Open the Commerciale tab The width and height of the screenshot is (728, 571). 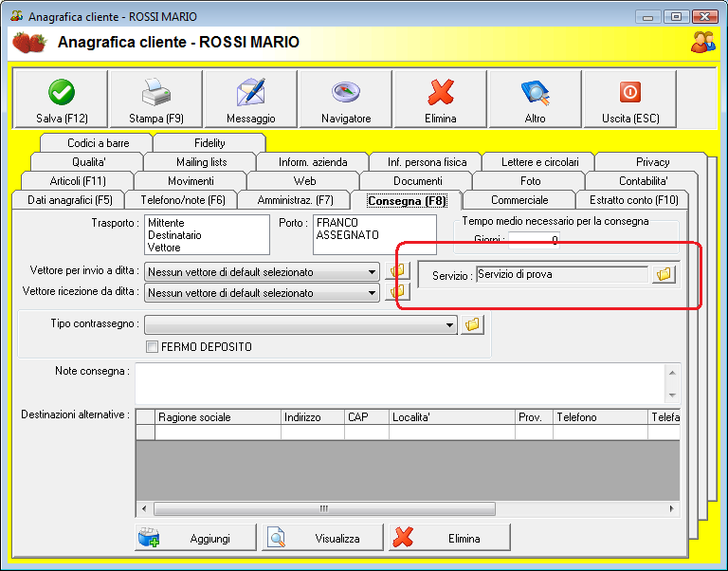[x=519, y=200]
